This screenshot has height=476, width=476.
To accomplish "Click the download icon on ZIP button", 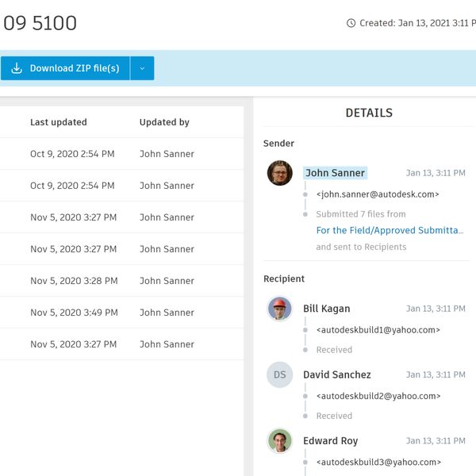I will (17, 68).
